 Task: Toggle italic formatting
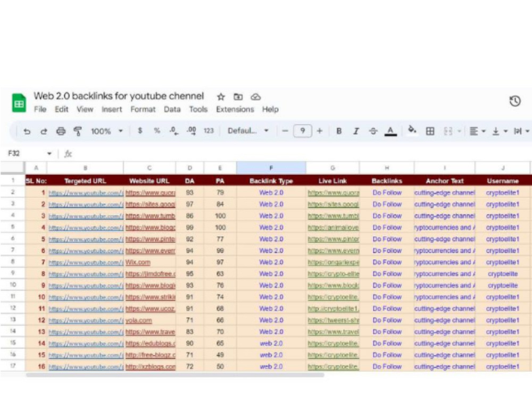pyautogui.click(x=355, y=131)
